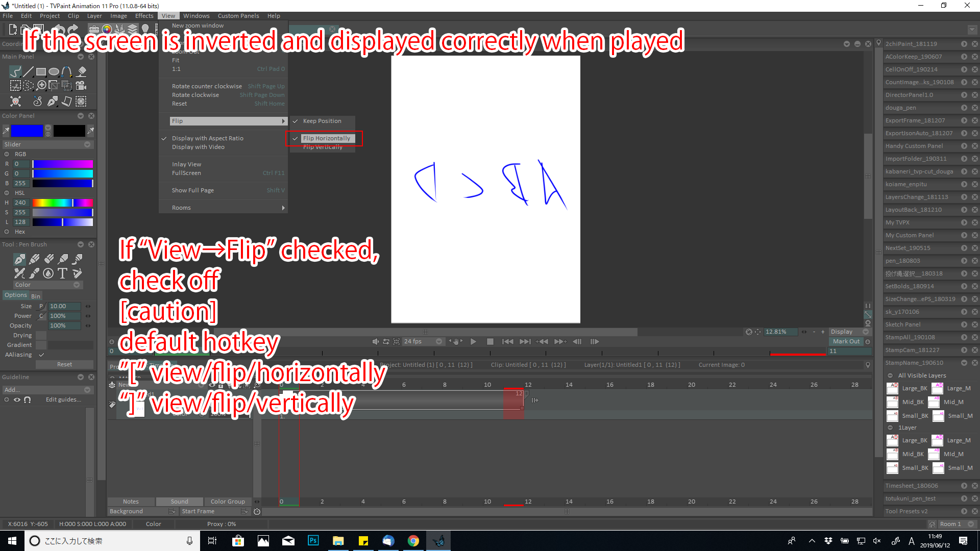Open the 24 fps frame rate dropdown
The height and width of the screenshot is (551, 980).
423,341
